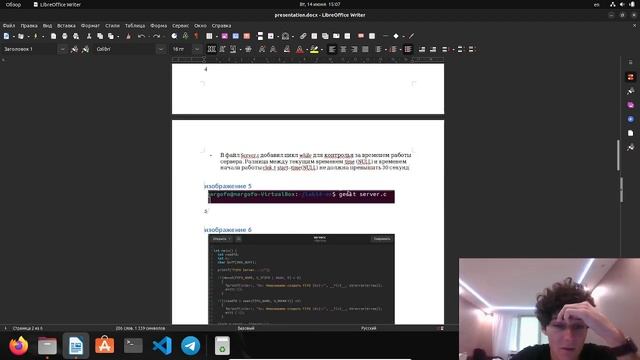The image size is (640, 360).
Task: Export the document directly as PDF
Action: tap(53, 36)
